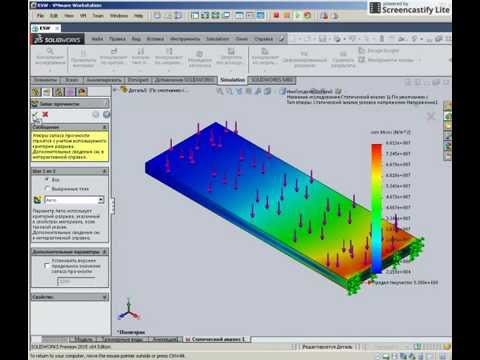Click the yellow message box text
Viewport: 480px width, 360px height.
(70, 146)
